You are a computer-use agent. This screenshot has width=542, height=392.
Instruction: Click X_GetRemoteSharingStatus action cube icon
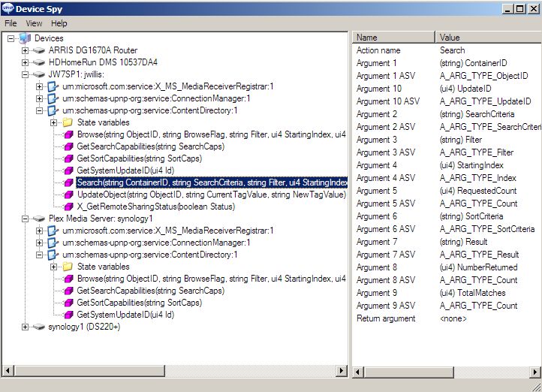pos(69,207)
